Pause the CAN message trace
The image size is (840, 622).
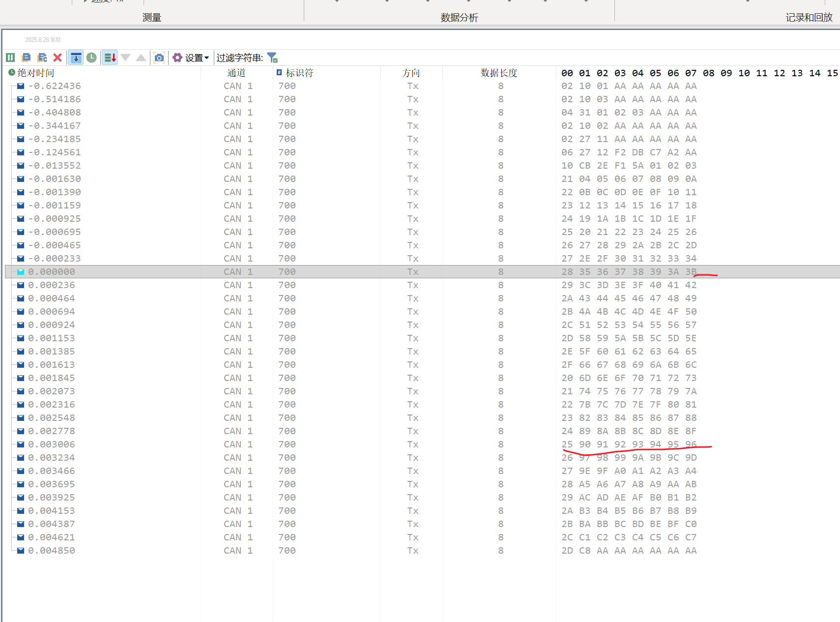[10, 58]
